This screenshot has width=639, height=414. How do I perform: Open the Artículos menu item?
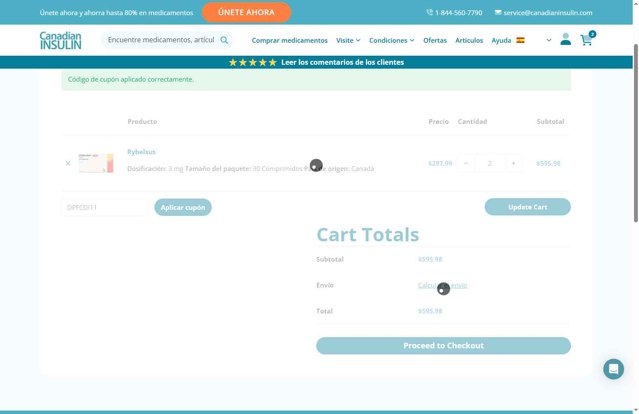tap(469, 40)
